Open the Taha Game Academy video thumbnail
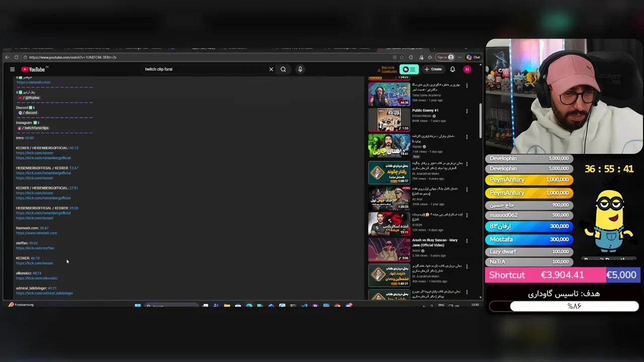Viewport: 644px width, 362px height. [389, 94]
